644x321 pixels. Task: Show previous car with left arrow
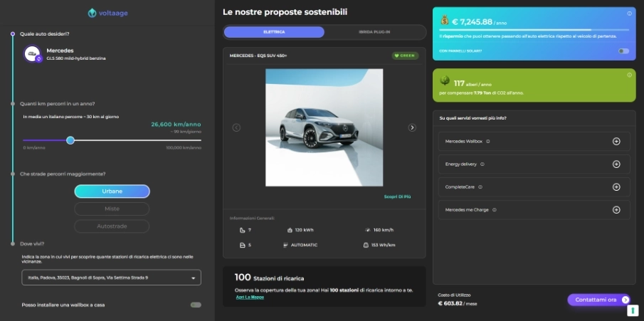[x=236, y=127]
